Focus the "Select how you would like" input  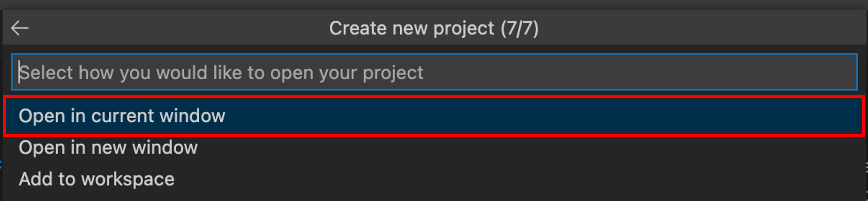click(x=434, y=72)
